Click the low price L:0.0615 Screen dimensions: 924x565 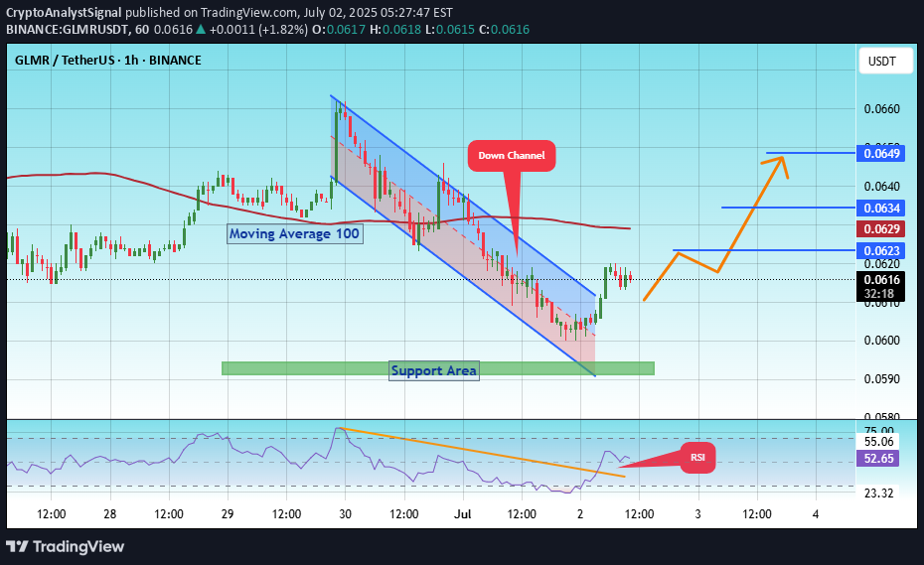tap(450, 30)
